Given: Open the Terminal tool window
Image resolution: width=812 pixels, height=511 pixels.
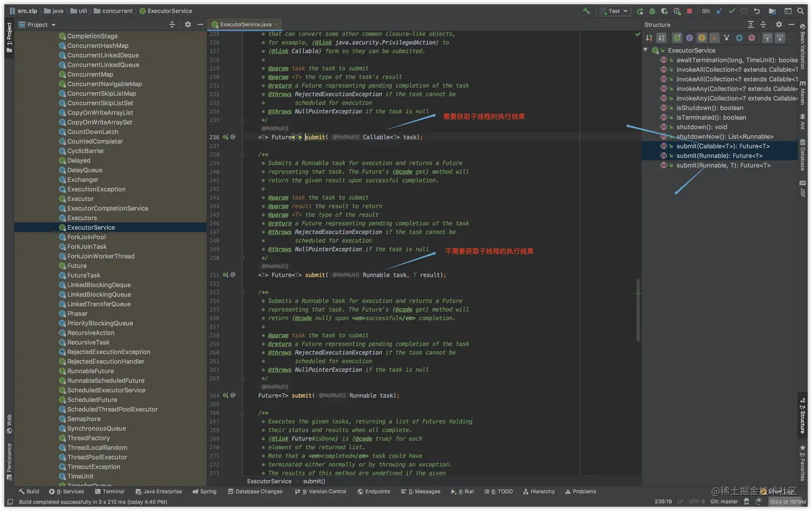Looking at the screenshot, I should (x=110, y=492).
